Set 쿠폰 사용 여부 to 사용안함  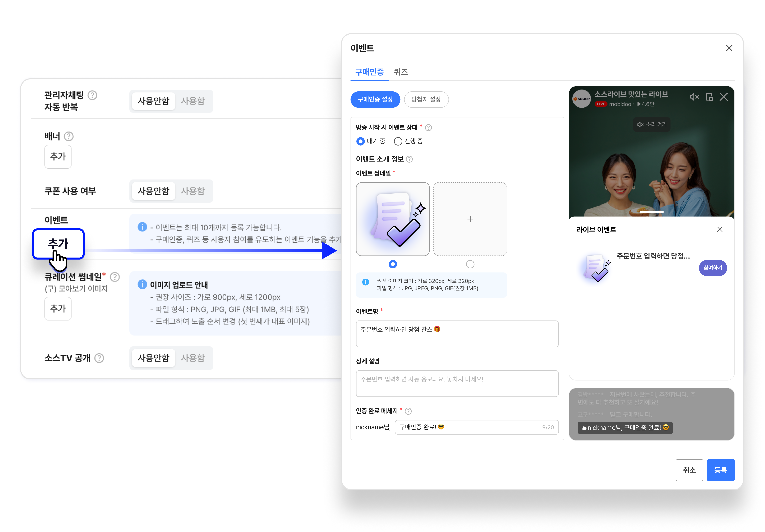[x=153, y=191]
